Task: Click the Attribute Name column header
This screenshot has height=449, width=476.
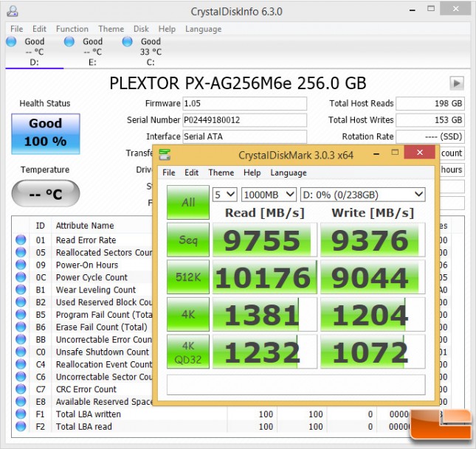Action: click(x=85, y=226)
